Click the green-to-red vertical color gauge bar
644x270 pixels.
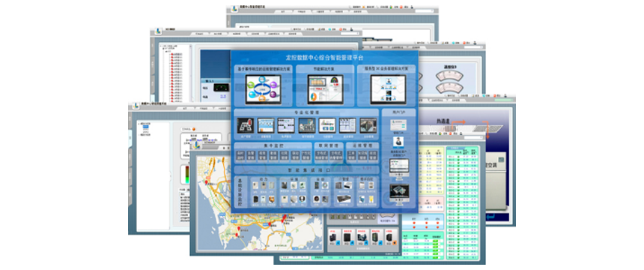point(187,174)
